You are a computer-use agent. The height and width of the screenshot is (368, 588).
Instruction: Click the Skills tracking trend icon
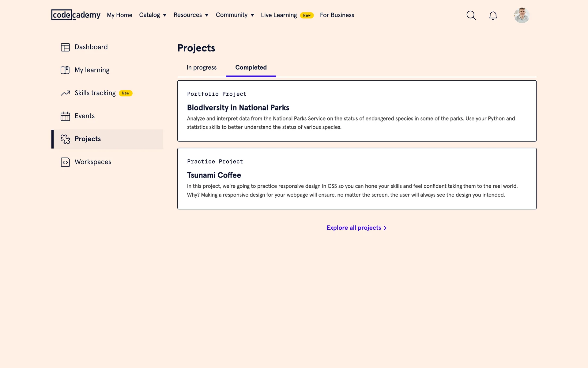coord(65,93)
